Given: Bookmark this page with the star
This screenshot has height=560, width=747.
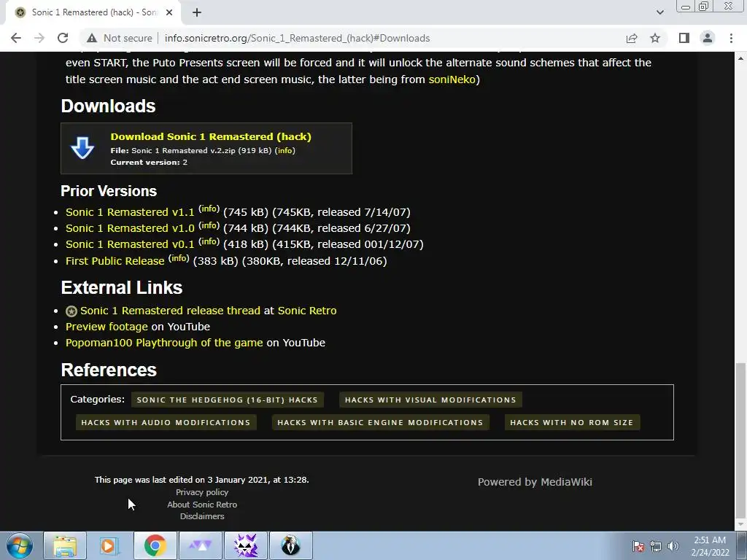Looking at the screenshot, I should (x=655, y=38).
